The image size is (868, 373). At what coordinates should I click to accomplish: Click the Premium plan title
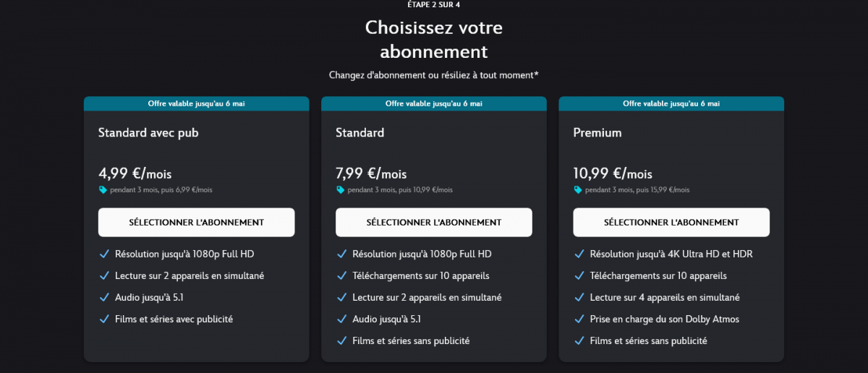pyautogui.click(x=597, y=132)
